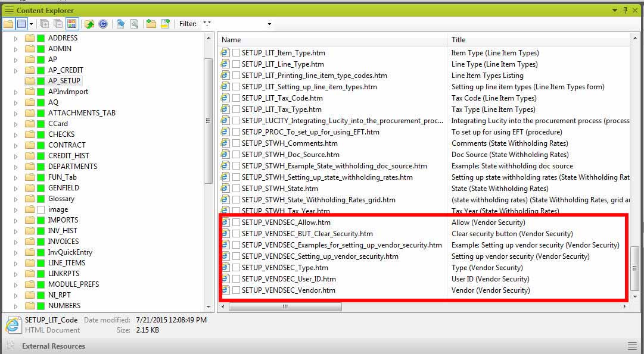Expand the ADDRESS folder in the tree

tap(16, 38)
